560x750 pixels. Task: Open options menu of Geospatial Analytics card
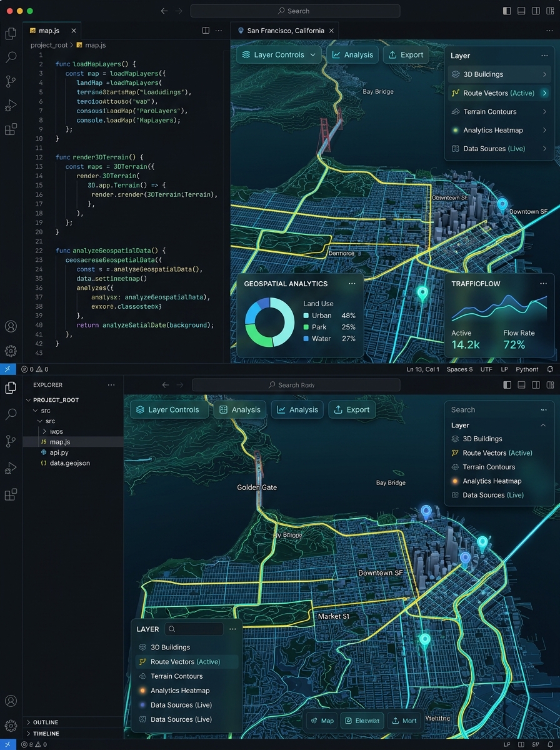pos(352,283)
